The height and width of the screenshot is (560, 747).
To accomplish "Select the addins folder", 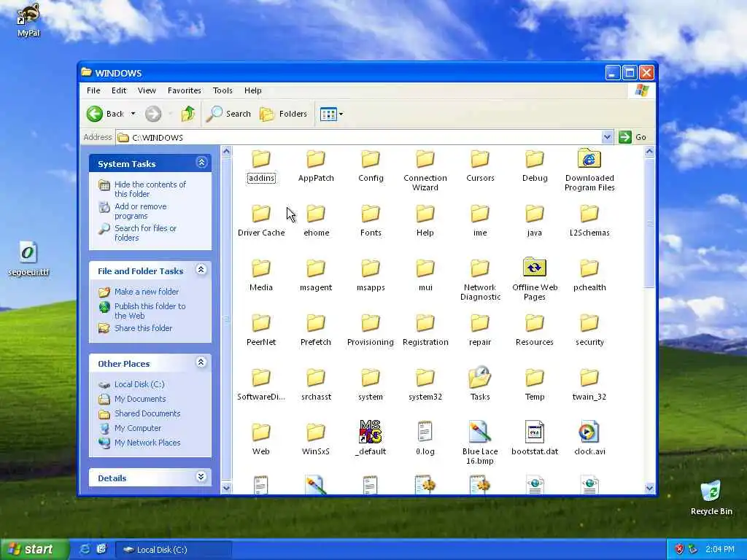I will [261, 167].
